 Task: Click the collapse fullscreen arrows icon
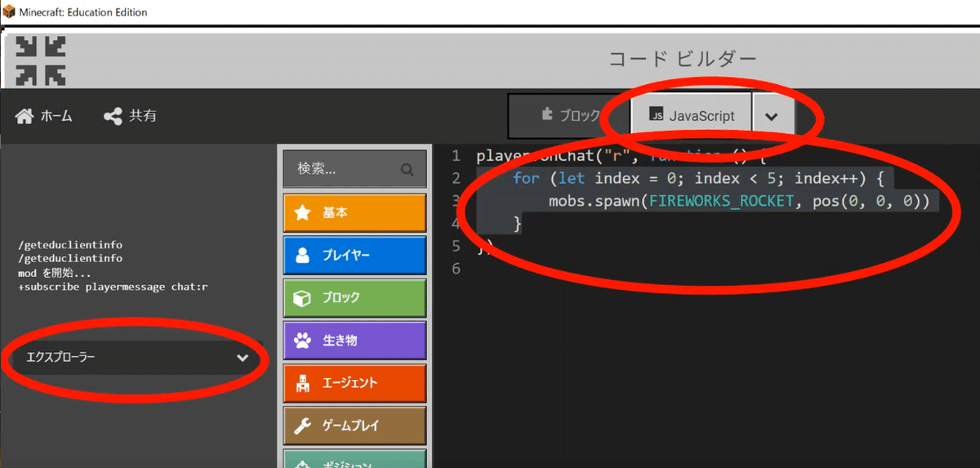[41, 61]
